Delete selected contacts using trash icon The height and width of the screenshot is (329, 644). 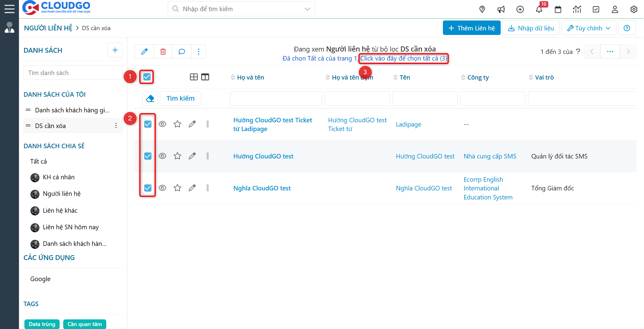163,52
